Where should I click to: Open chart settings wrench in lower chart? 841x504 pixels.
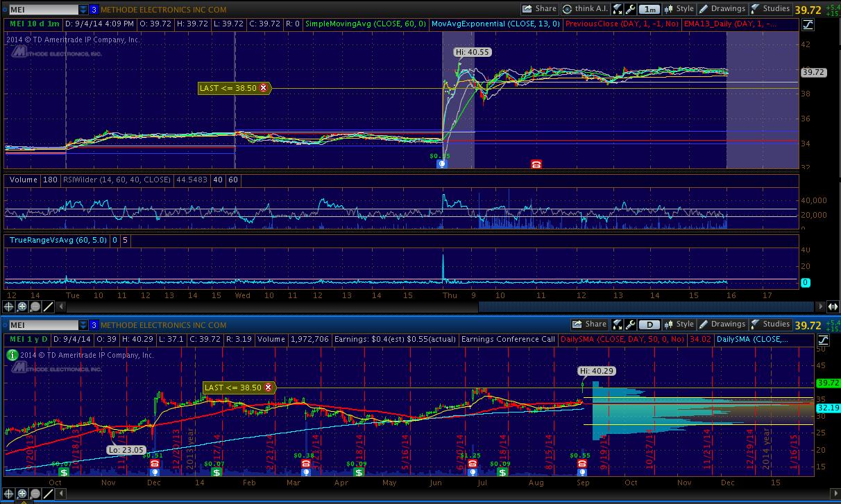point(630,324)
